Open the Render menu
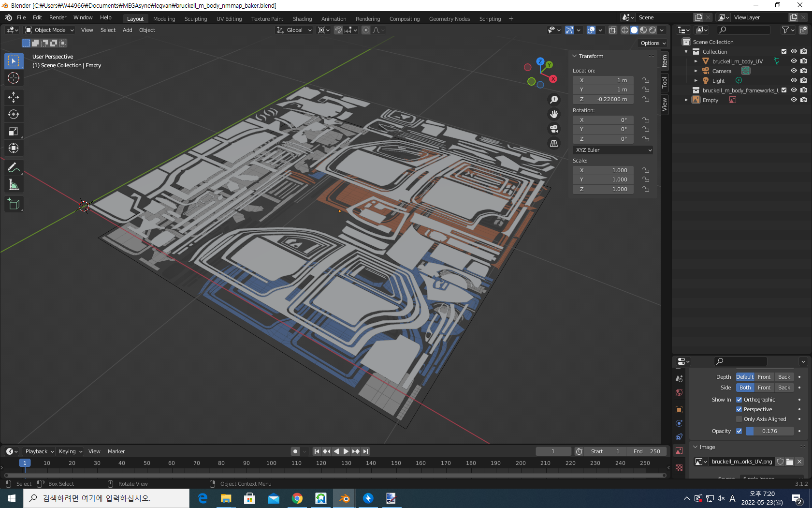This screenshot has width=812, height=508. coord(58,17)
